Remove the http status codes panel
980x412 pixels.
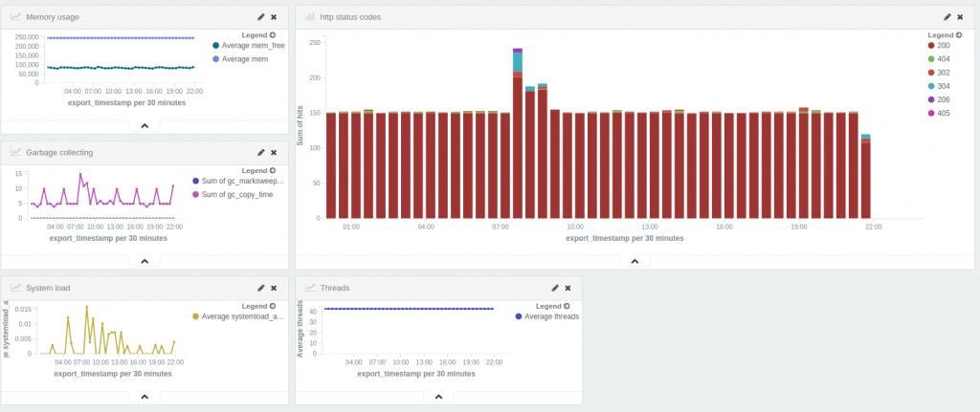(x=960, y=17)
